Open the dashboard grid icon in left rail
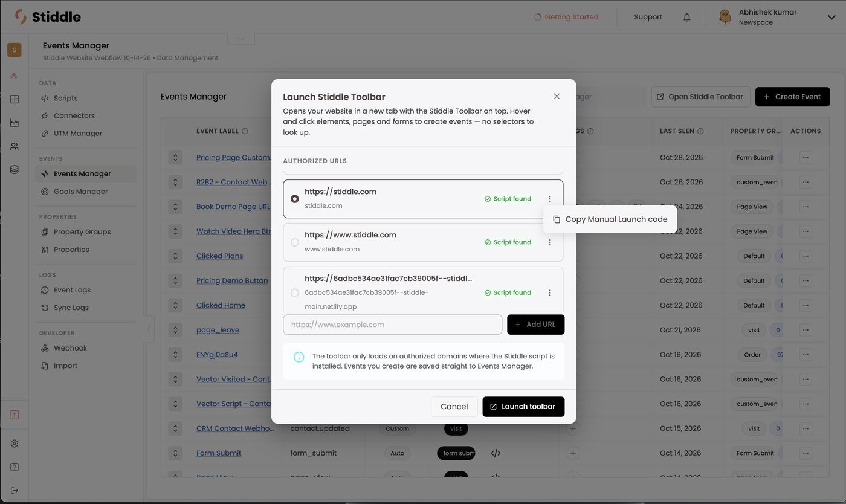846x504 pixels. 15,99
